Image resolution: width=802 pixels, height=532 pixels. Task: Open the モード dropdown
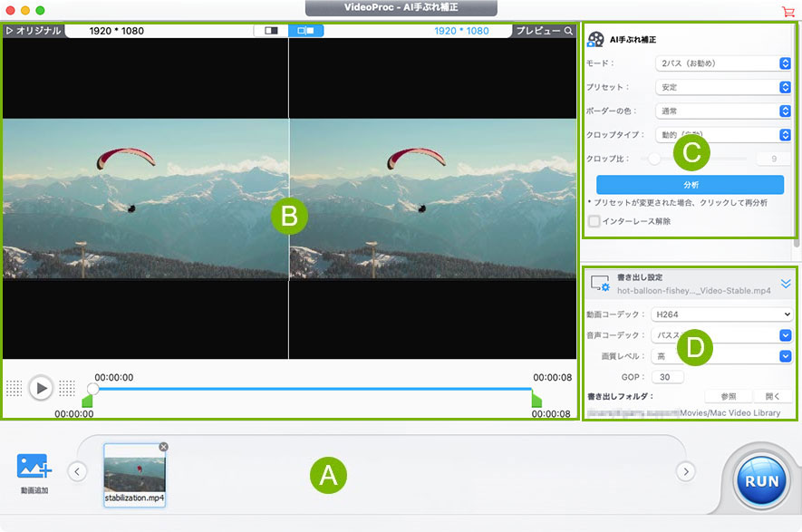722,63
